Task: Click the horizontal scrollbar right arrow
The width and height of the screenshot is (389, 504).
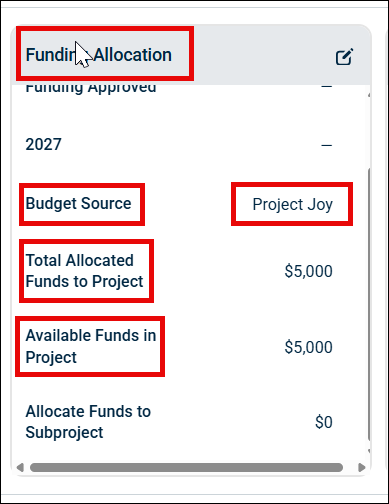Action: tap(362, 467)
